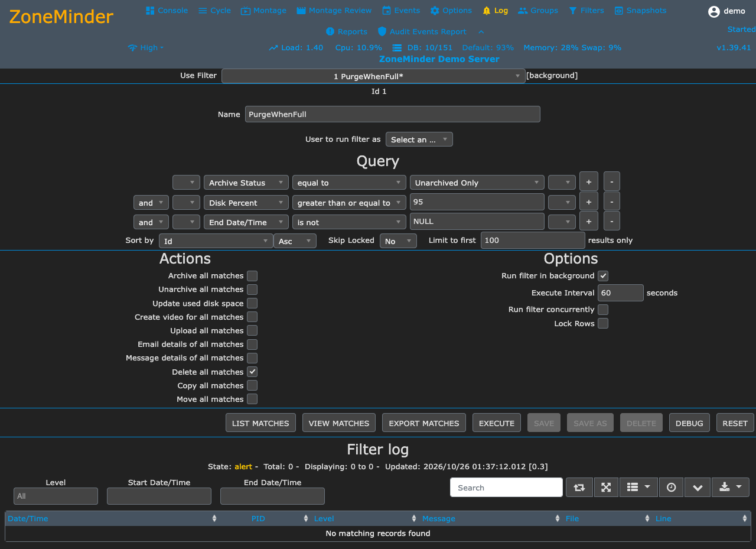Refresh the filter log table
The width and height of the screenshot is (756, 549).
579,488
